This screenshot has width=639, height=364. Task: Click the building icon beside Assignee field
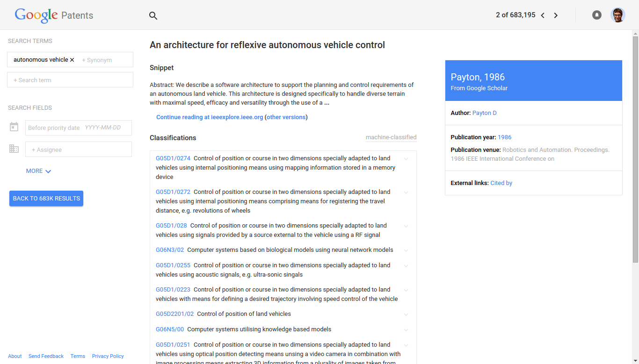(x=14, y=149)
